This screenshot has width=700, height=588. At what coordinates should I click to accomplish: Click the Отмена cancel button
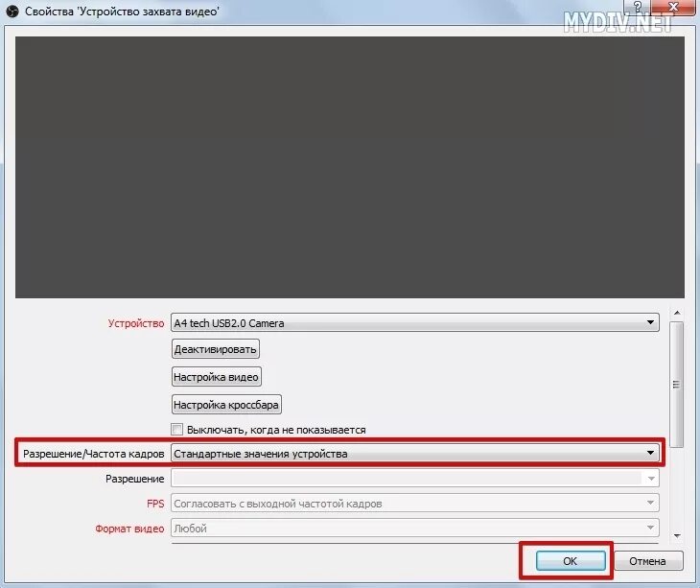click(648, 561)
